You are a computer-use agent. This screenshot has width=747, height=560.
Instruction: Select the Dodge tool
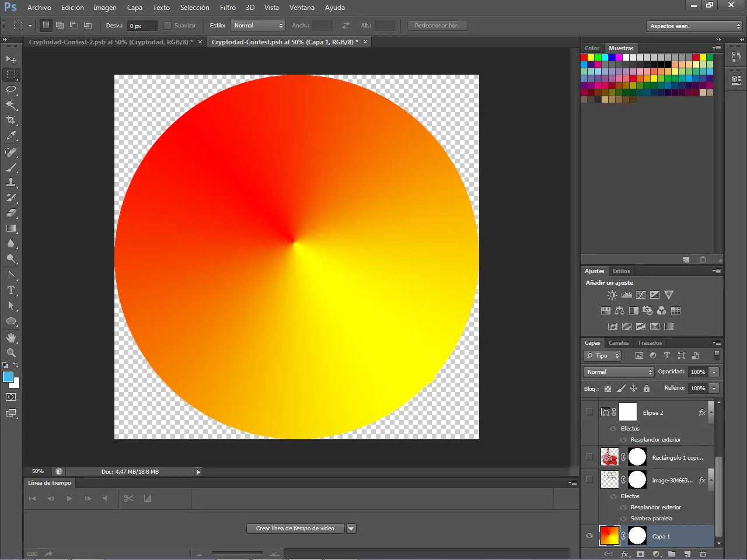(11, 259)
